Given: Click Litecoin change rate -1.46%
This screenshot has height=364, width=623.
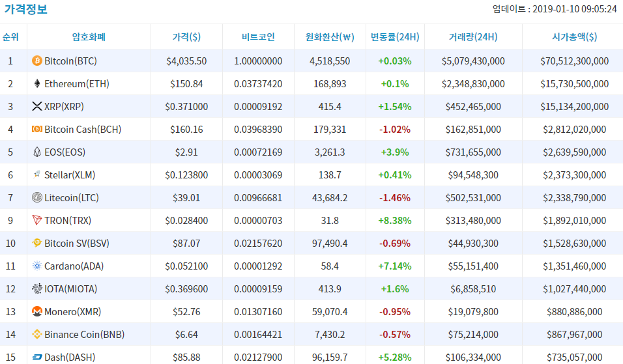Looking at the screenshot, I should click(395, 198).
